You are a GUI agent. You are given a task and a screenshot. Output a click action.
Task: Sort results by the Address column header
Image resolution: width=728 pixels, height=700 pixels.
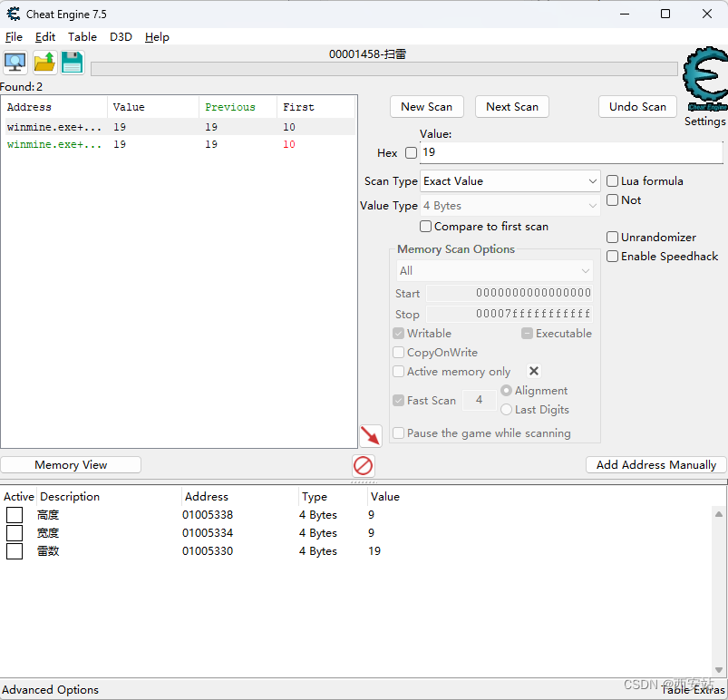click(54, 107)
